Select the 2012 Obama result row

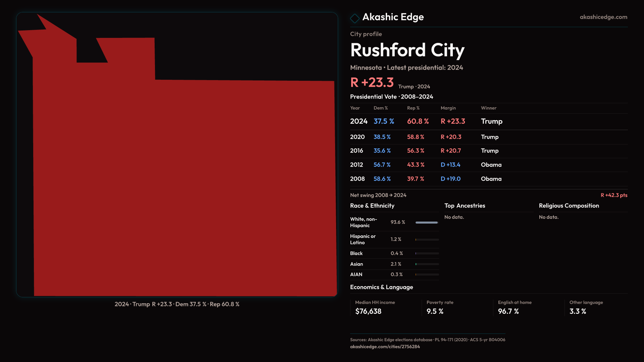point(426,165)
